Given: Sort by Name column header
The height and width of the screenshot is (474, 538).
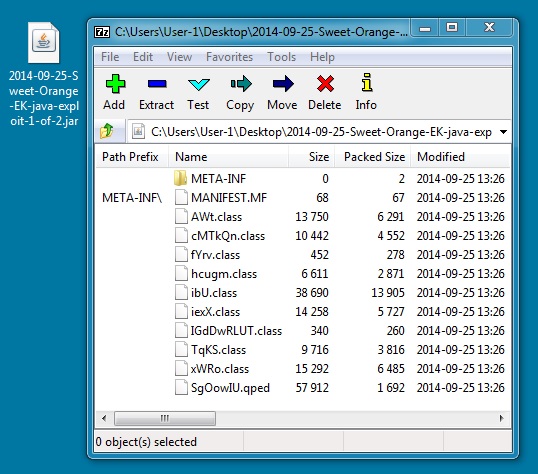Looking at the screenshot, I should (229, 157).
